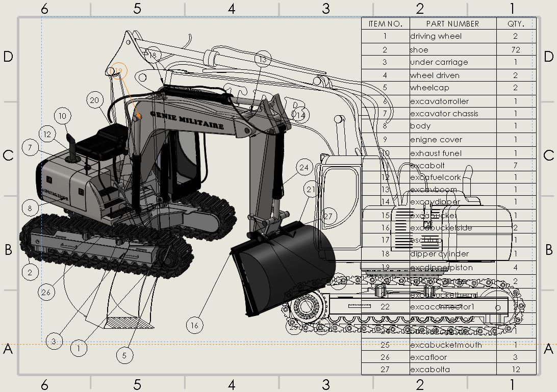Click the QTY. column header
Screen dimensions: 557x392
tap(516, 24)
